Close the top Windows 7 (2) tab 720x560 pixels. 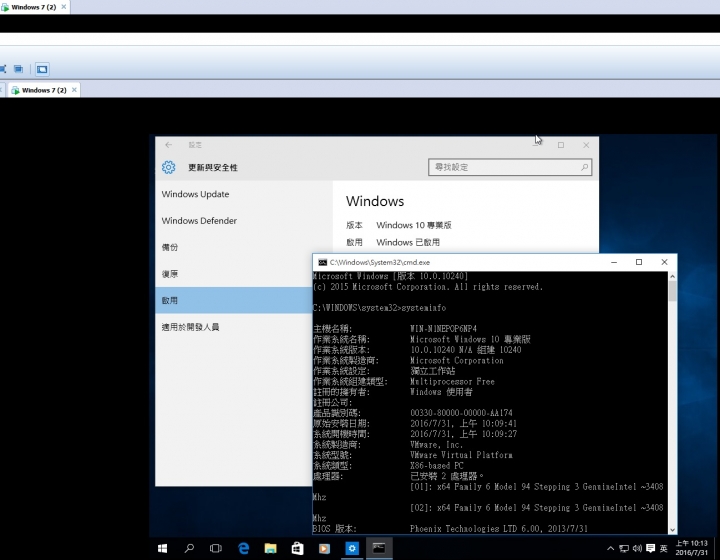pos(64,7)
